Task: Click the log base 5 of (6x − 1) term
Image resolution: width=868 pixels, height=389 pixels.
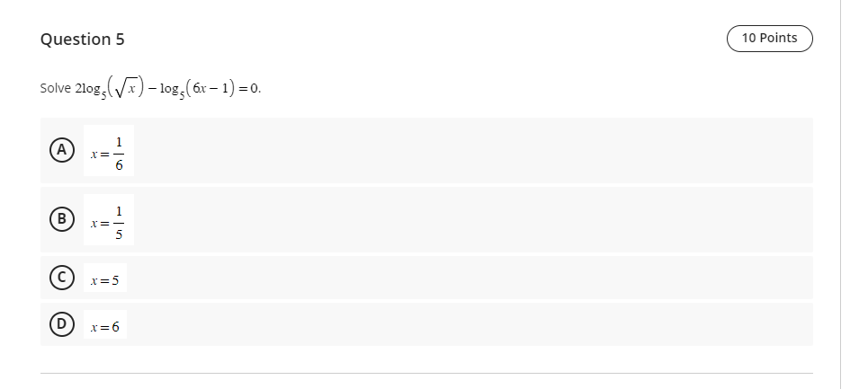Action: [197, 89]
